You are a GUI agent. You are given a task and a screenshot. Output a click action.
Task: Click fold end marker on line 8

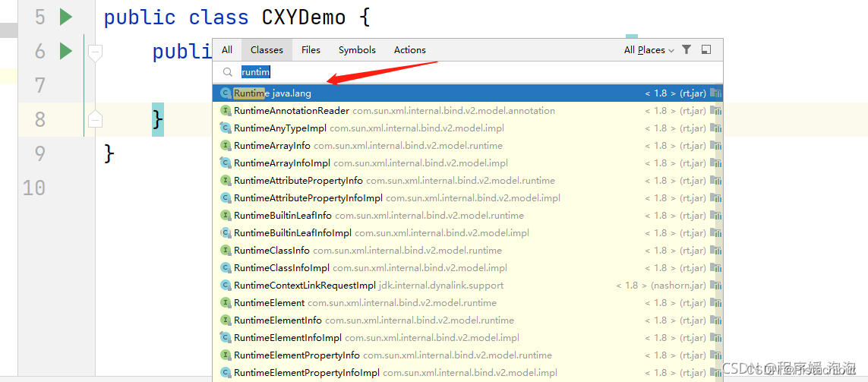click(95, 118)
